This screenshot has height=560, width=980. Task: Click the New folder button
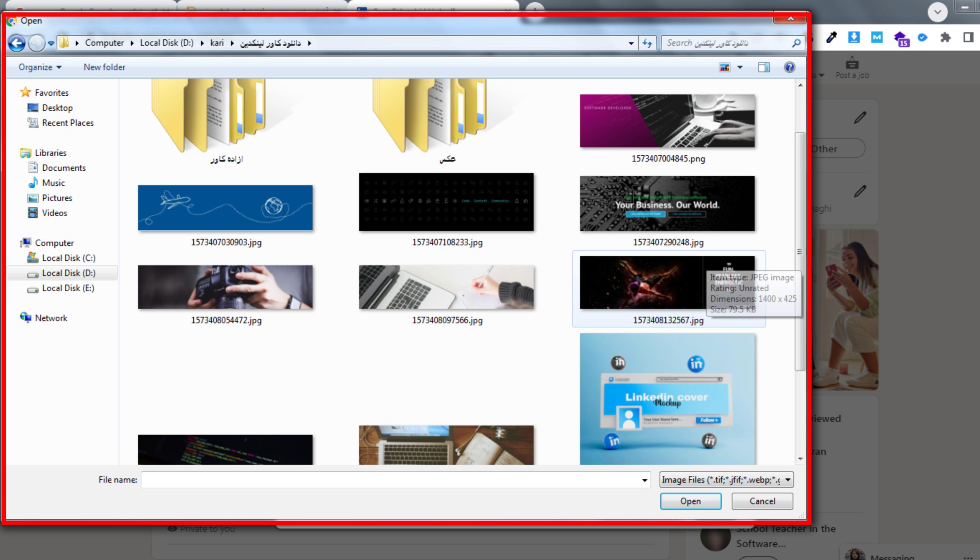click(104, 67)
